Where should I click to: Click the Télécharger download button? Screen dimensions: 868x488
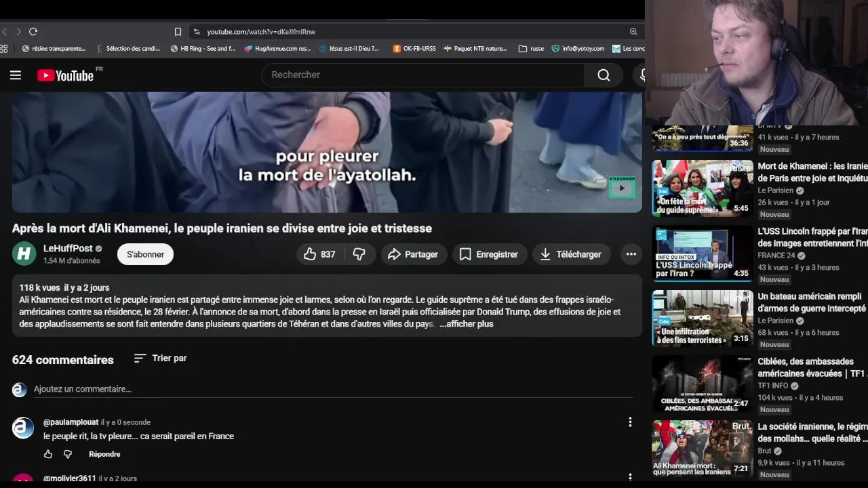[571, 254]
